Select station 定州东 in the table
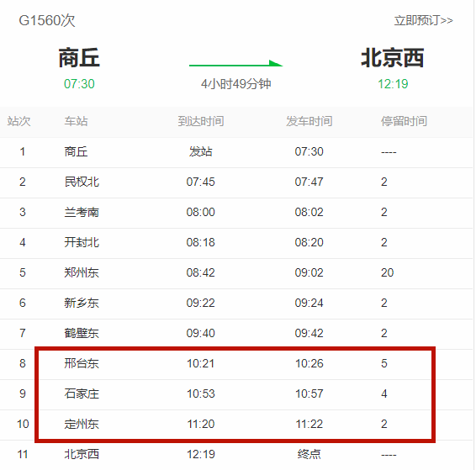Screen dimensions: 476x470 click(x=82, y=424)
